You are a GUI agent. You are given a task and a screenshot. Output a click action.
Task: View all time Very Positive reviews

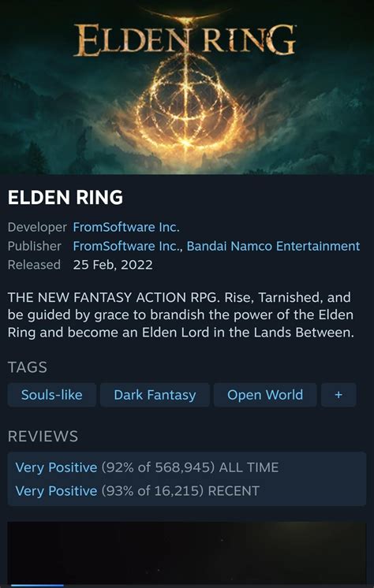coord(56,467)
